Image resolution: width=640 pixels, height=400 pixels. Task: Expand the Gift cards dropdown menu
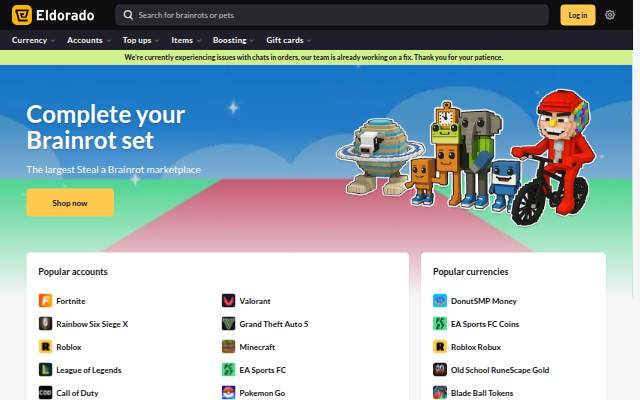pos(289,40)
